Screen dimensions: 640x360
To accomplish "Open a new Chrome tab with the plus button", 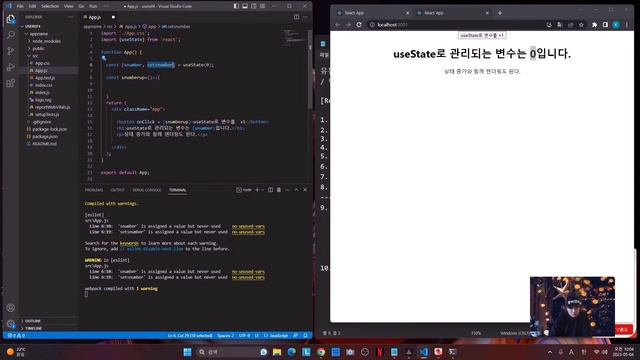I will point(500,13).
